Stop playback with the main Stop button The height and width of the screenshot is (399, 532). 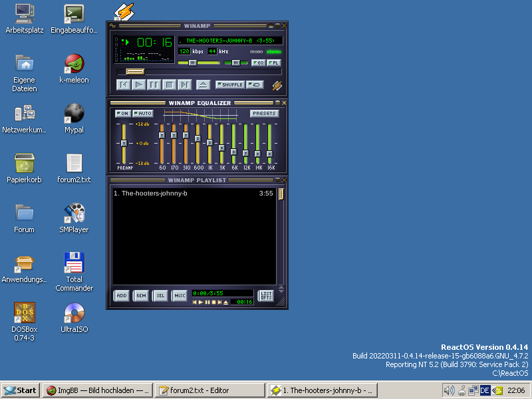(170, 85)
